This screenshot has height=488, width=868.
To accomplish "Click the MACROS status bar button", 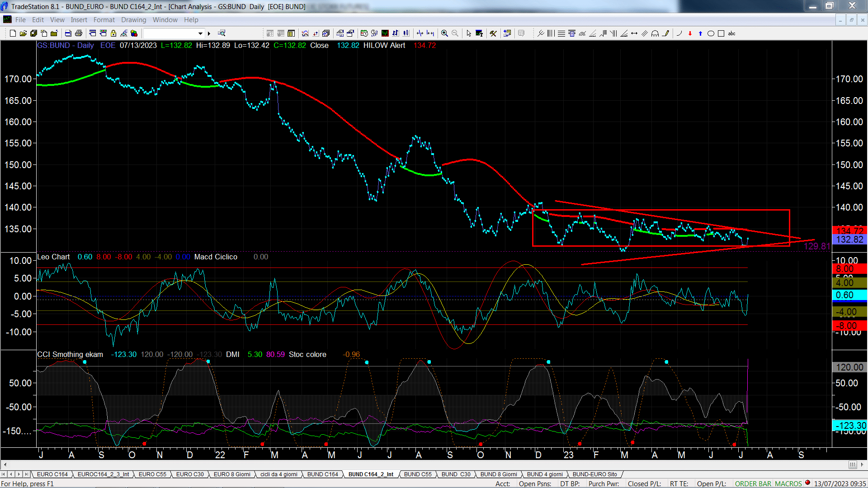I will pos(788,484).
